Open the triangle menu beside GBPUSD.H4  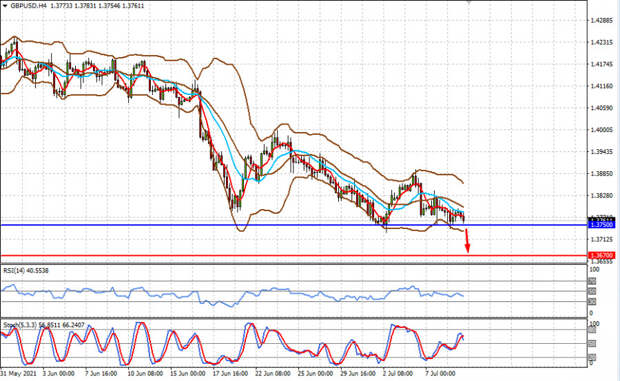coord(5,6)
